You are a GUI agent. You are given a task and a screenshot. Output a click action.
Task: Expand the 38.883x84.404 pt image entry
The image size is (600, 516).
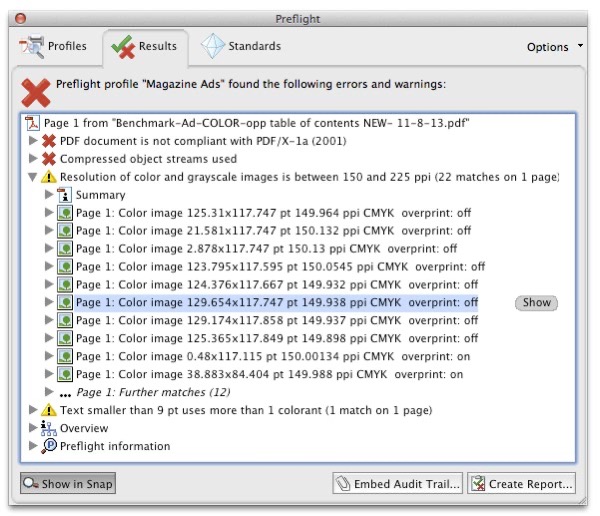(x=49, y=374)
